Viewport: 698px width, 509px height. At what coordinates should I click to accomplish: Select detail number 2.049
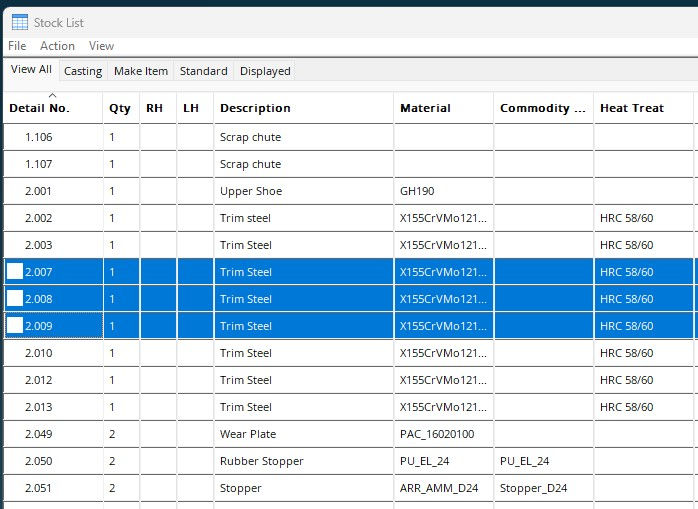pyautogui.click(x=39, y=434)
